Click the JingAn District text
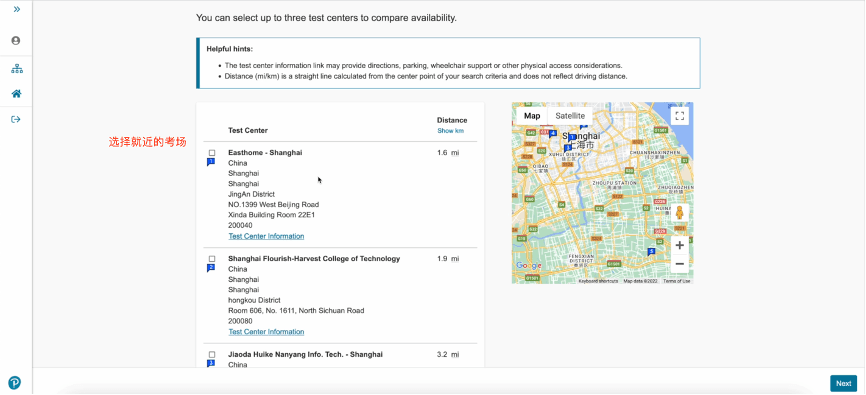The image size is (866, 395). click(x=251, y=194)
